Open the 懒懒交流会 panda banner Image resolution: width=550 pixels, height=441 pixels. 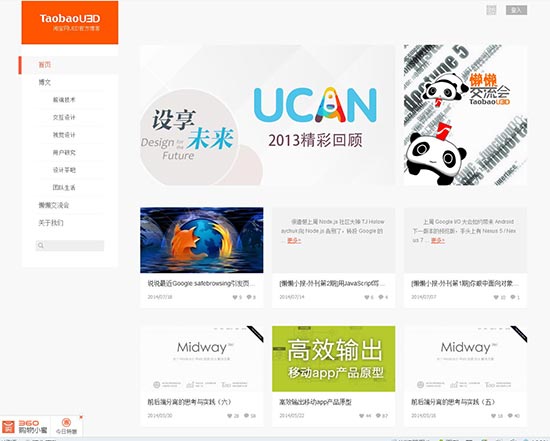(x=465, y=115)
